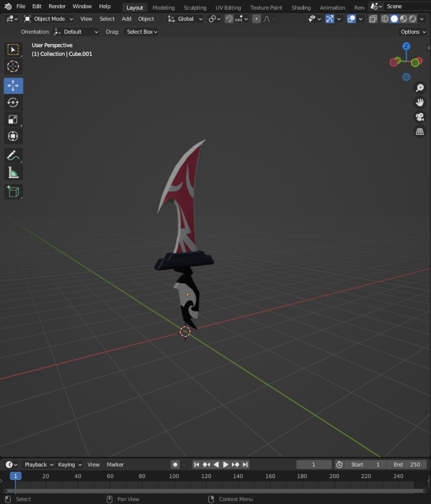
Task: Toggle the camera view icon
Action: [420, 117]
